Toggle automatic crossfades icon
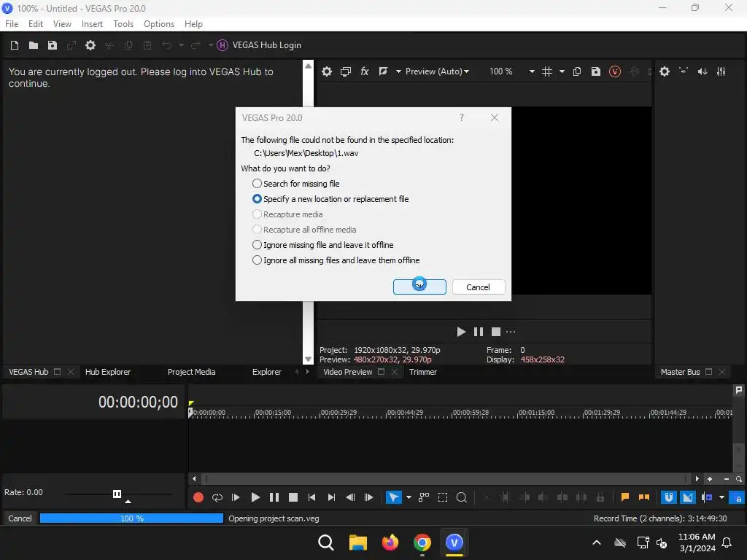The width and height of the screenshot is (747, 560). pyautogui.click(x=688, y=497)
